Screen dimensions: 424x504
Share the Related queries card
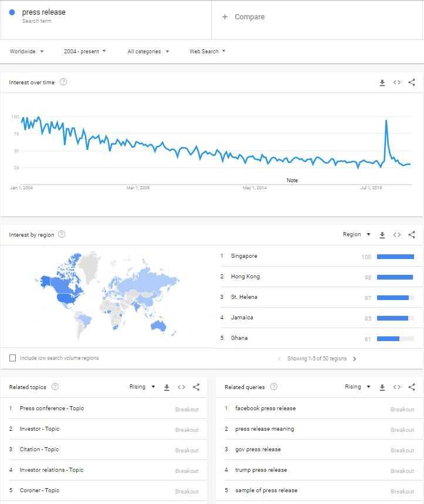tap(412, 387)
